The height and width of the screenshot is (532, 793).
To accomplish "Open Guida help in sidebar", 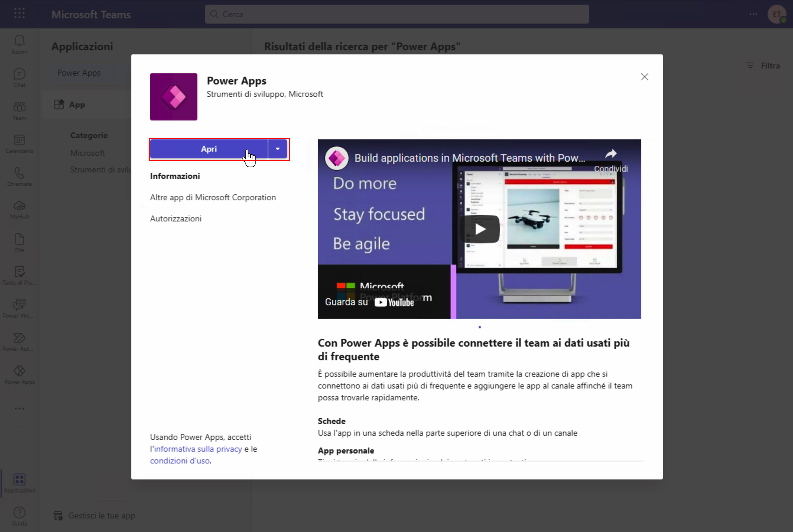I will click(x=19, y=516).
